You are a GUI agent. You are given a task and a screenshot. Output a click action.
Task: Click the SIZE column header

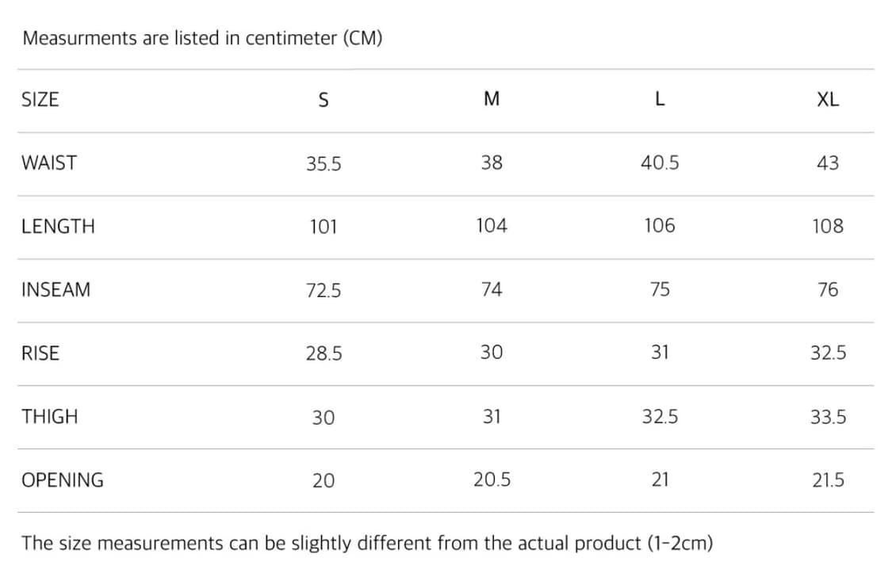click(x=40, y=100)
